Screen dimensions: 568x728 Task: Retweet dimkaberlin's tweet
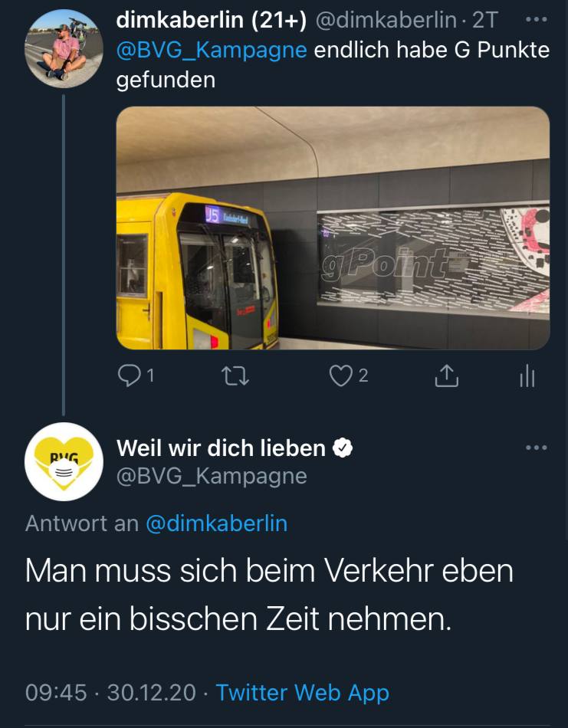[235, 375]
